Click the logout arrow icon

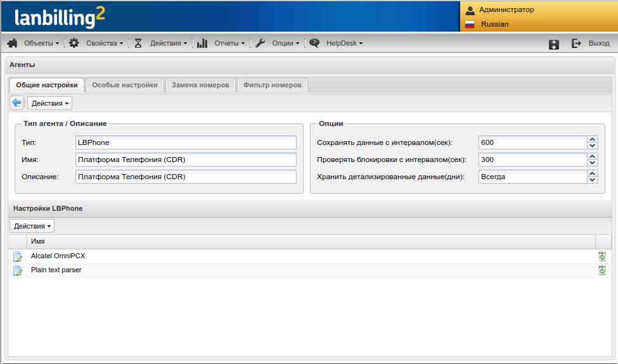tap(576, 43)
